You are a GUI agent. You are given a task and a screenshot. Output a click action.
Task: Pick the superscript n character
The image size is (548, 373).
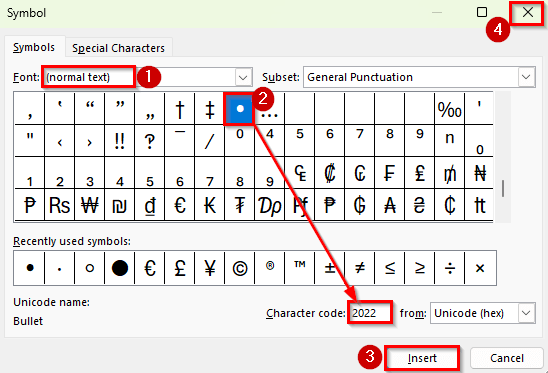pos(449,141)
